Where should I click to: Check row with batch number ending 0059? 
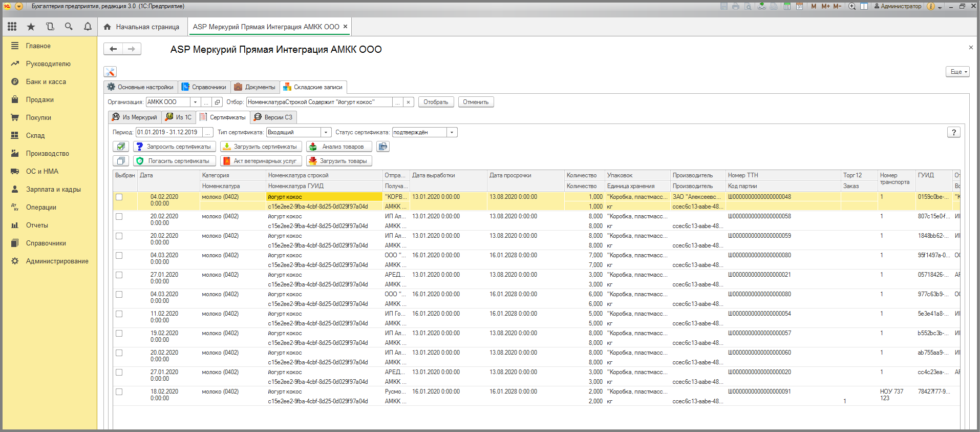(119, 236)
